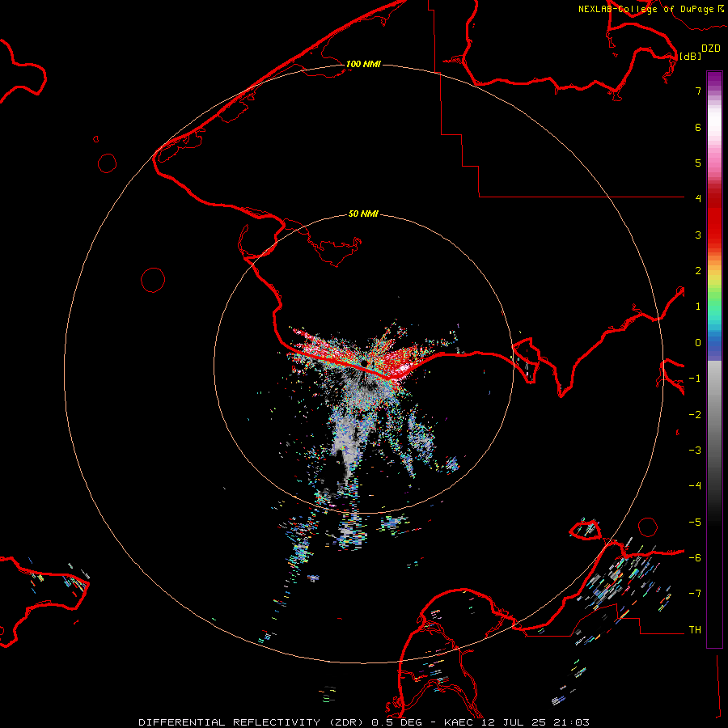Image resolution: width=728 pixels, height=728 pixels.
Task: Click the 4 tick label on the colorbar
Action: point(698,198)
